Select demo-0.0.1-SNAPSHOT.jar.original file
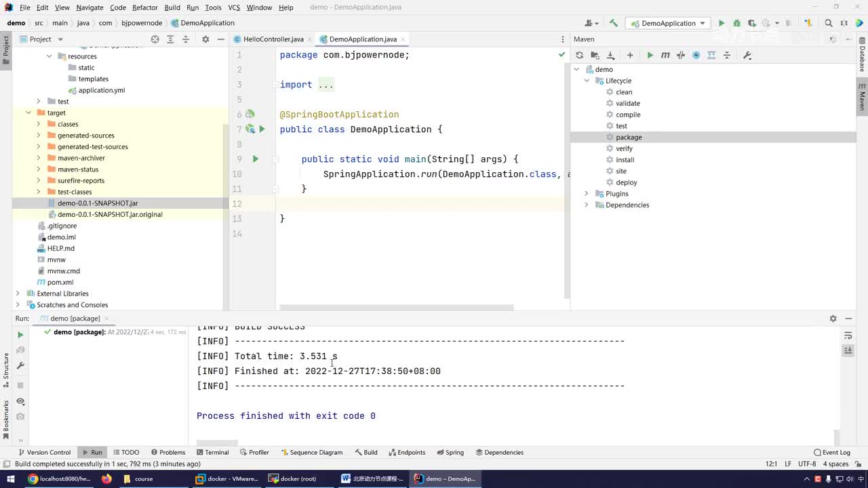The width and height of the screenshot is (868, 488). pos(110,214)
